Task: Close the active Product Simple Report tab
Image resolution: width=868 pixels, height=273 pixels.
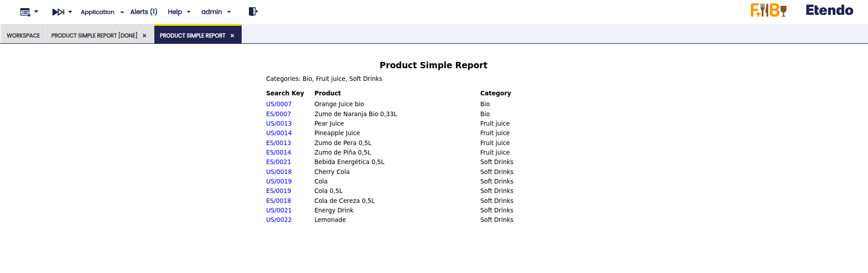Action: point(232,36)
